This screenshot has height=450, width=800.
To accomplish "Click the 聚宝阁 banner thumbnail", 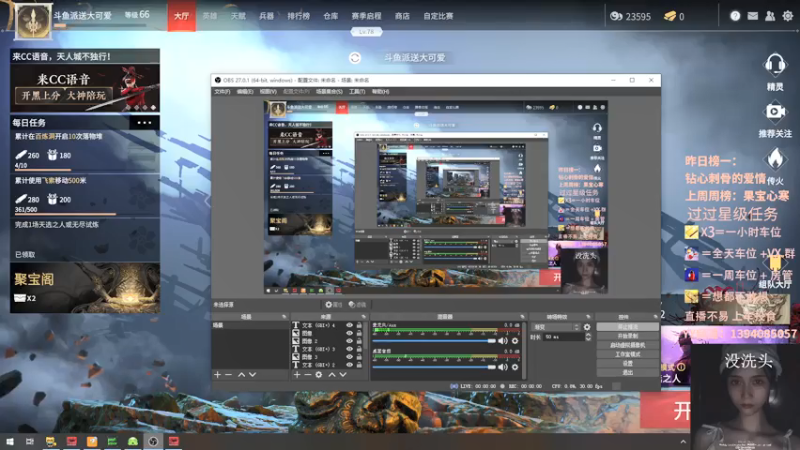I will (85, 288).
